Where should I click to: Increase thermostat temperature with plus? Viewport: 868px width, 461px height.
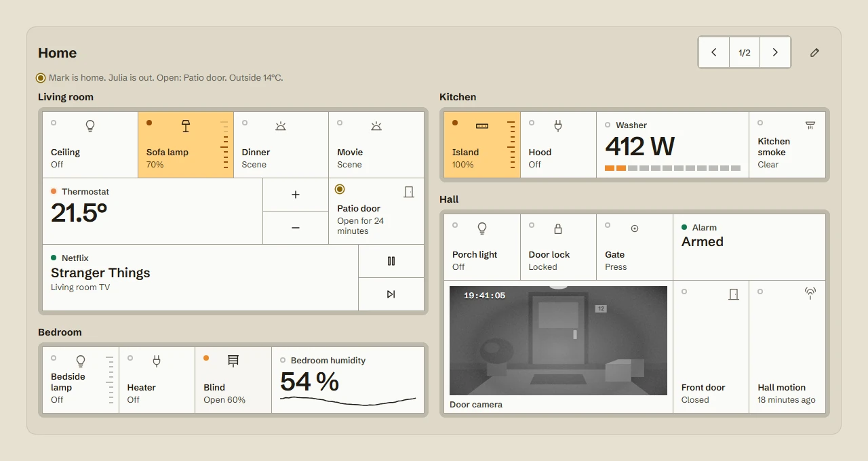pyautogui.click(x=296, y=195)
